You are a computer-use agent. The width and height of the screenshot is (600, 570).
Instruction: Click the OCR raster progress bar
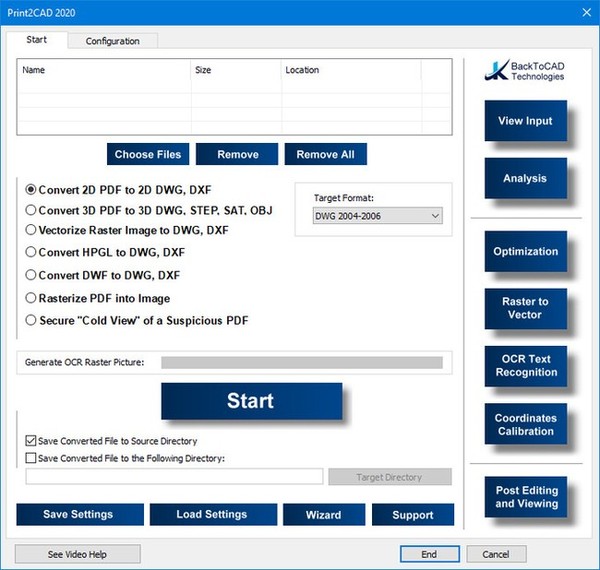click(x=301, y=362)
